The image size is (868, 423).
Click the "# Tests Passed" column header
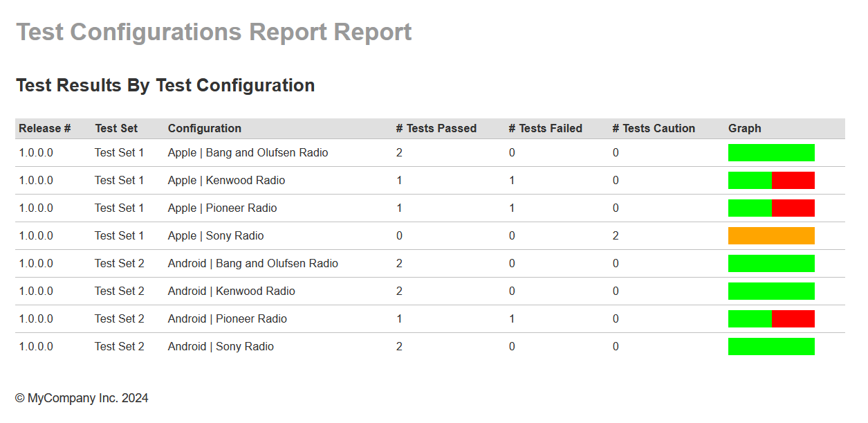click(x=436, y=128)
